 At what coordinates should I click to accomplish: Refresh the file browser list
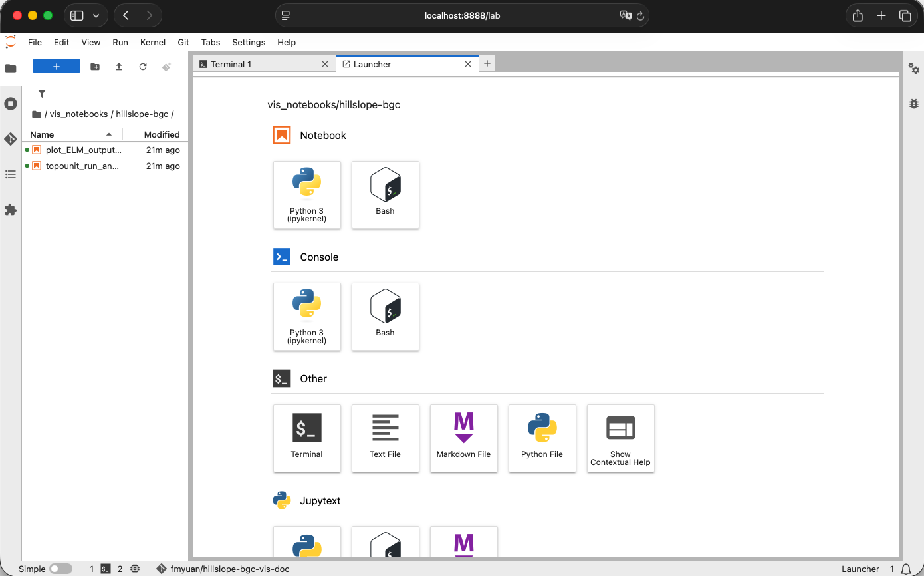(143, 67)
